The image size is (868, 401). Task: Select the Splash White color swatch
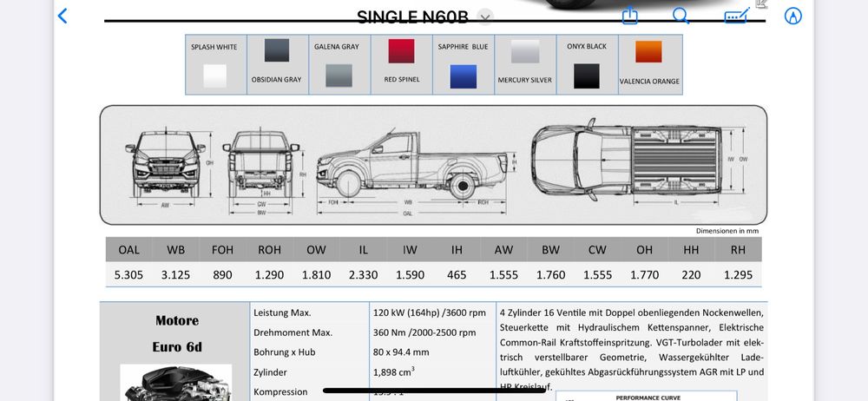[x=214, y=76]
